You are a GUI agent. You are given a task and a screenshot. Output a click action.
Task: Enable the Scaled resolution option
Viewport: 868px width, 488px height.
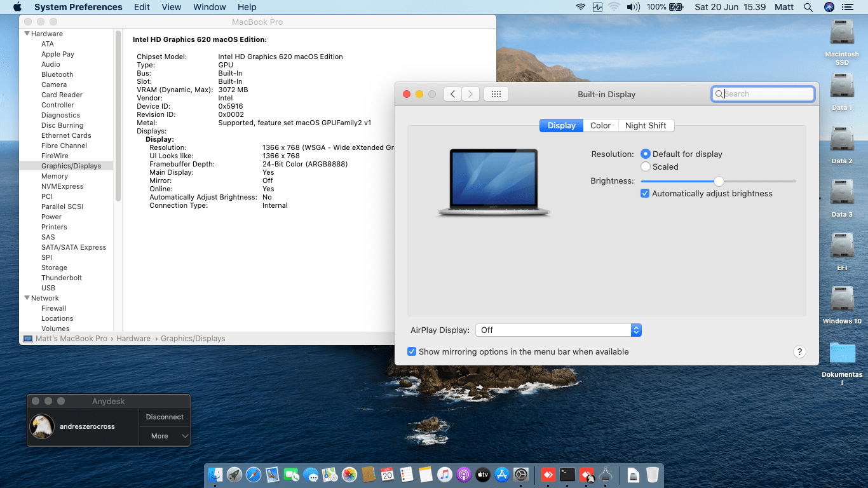[646, 166]
